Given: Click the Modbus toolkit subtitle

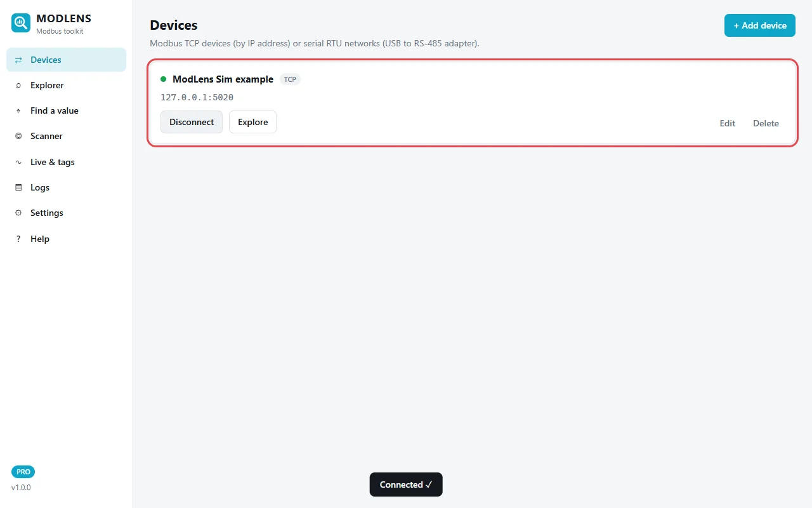Looking at the screenshot, I should 60,31.
